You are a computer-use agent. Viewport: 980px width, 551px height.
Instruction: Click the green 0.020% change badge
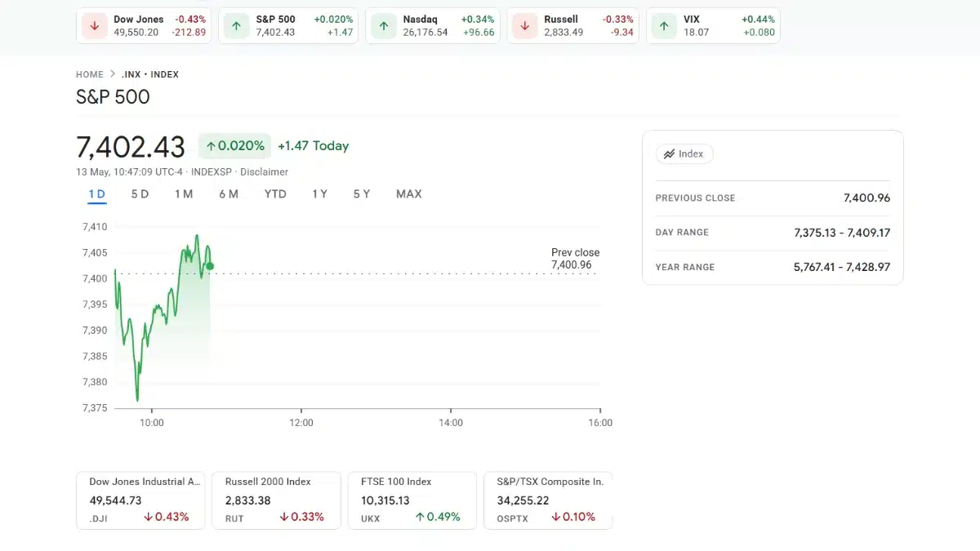(234, 146)
